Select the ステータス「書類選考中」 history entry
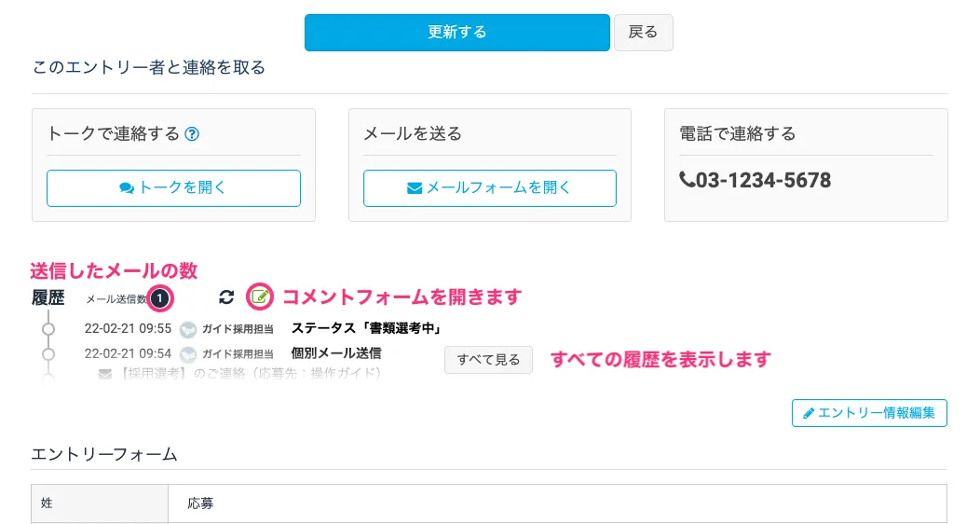 pos(365,328)
